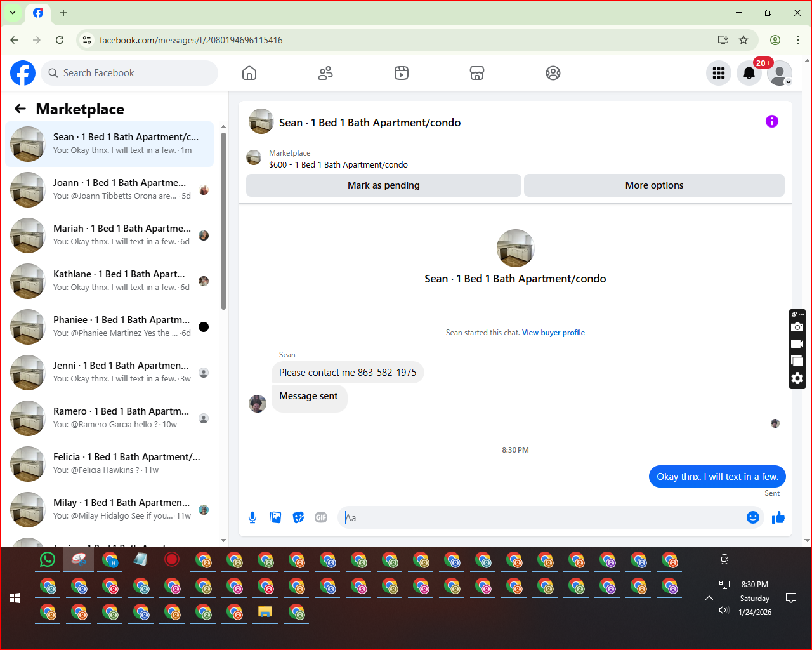Screen dimensions: 812x650
Task: Open the Groups icon in top navigation
Action: (x=553, y=73)
